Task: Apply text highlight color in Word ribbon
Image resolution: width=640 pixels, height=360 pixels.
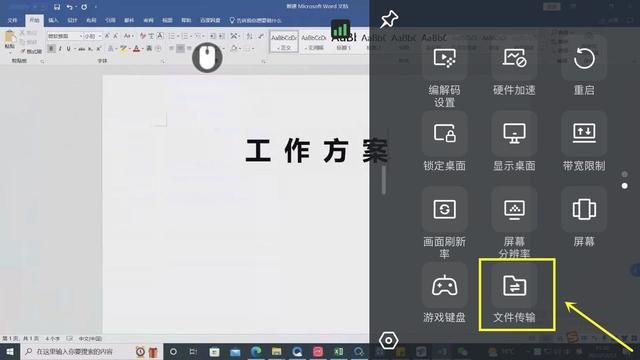Action: [x=123, y=49]
